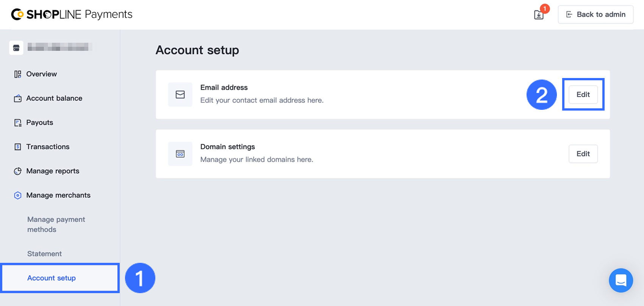The image size is (644, 306).
Task: Click the Domain settings link icon
Action: pos(180,154)
